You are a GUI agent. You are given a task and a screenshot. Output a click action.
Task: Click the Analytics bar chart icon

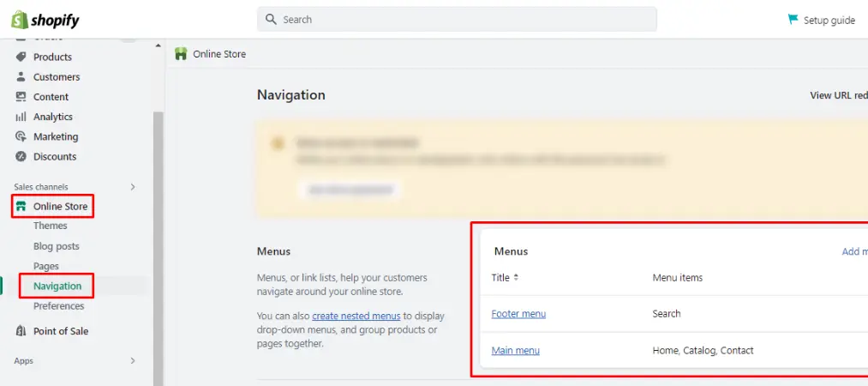coord(21,117)
